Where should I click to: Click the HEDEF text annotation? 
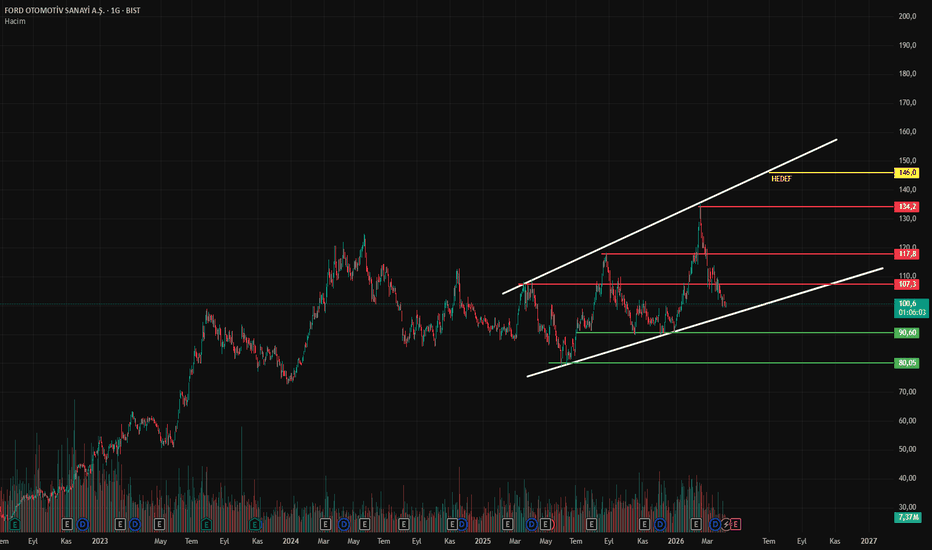pos(781,179)
